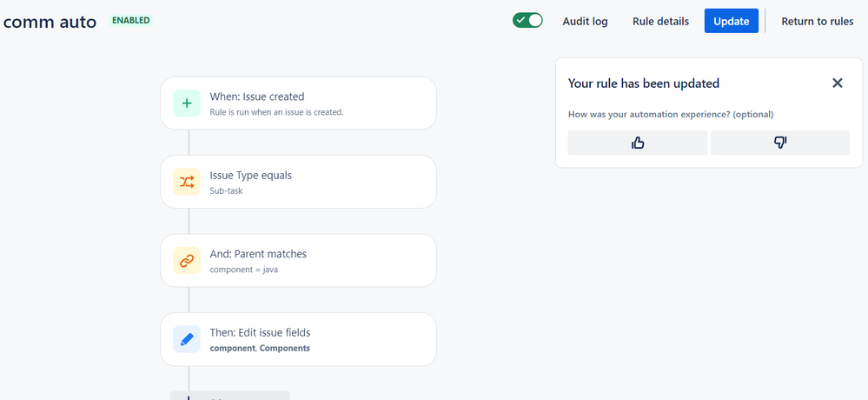This screenshot has height=400, width=868.
Task: Open Rule details
Action: tap(660, 21)
